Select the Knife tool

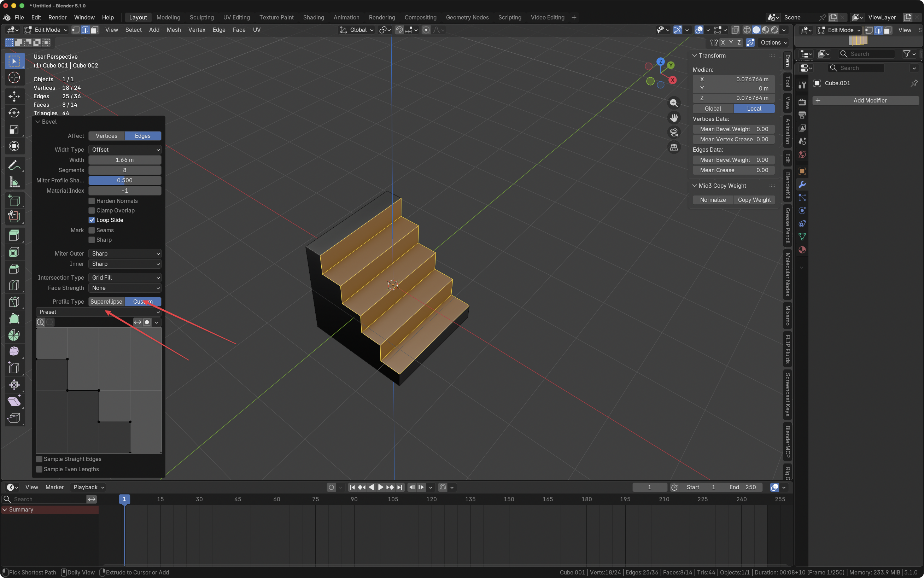(x=14, y=302)
